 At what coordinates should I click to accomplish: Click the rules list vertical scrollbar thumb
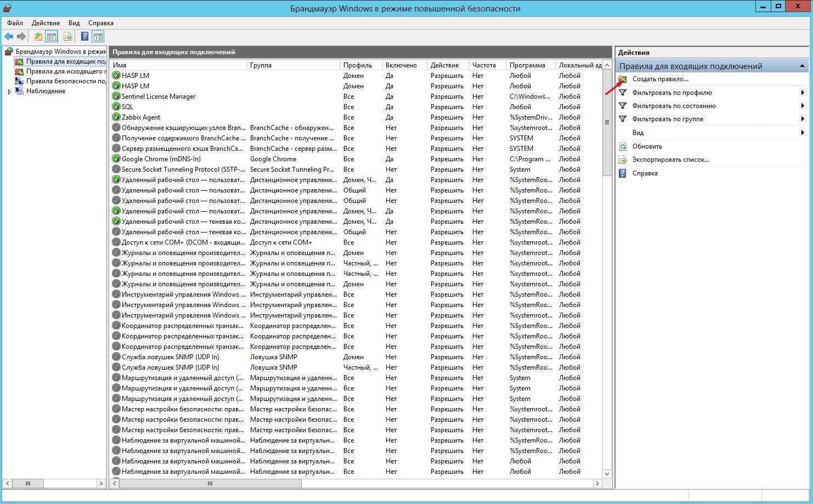pyautogui.click(x=607, y=122)
